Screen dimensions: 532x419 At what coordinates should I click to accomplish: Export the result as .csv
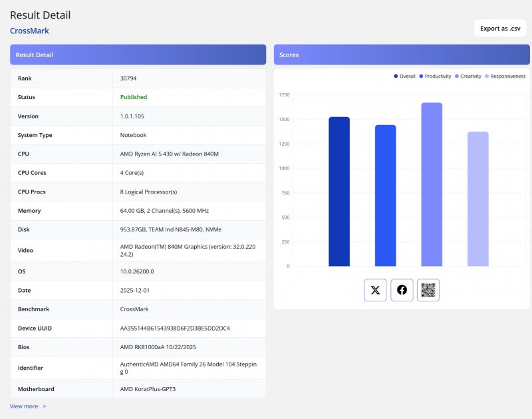click(499, 27)
